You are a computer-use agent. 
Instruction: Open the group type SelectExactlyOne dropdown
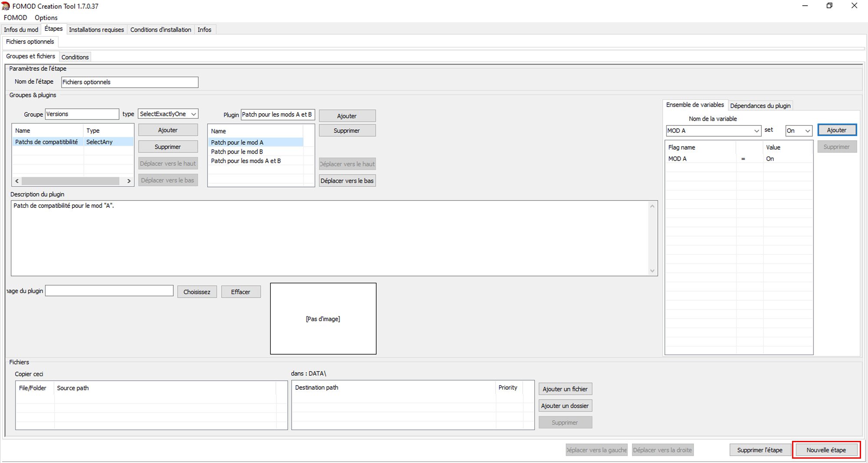(x=168, y=114)
